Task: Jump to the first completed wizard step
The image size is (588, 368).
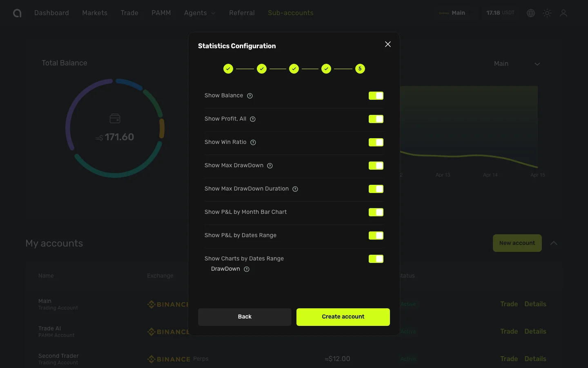Action: coord(228,69)
